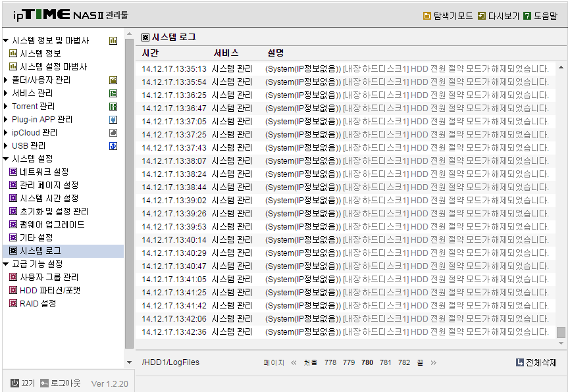Click the 전체삭제 delete-all icon

(x=520, y=362)
